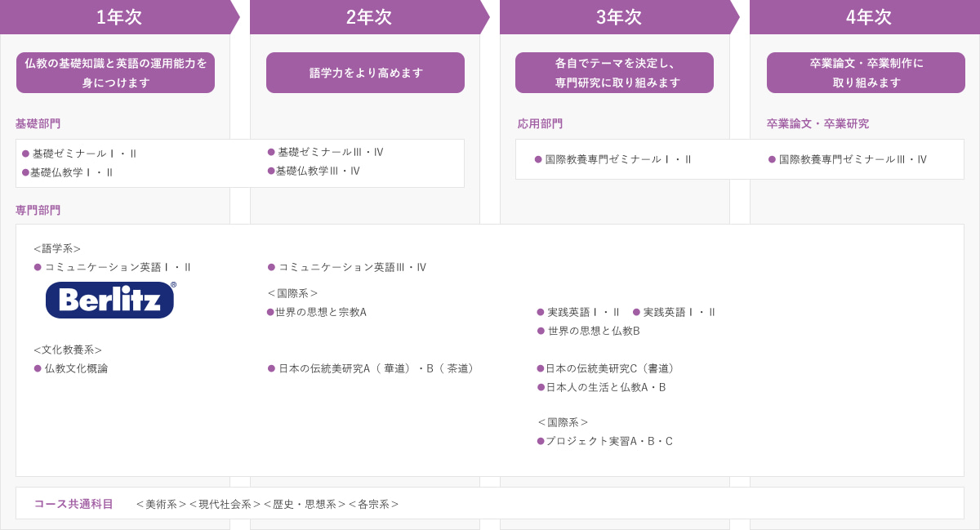Open 世界の思想と宗教A
Image resolution: width=980 pixels, height=530 pixels.
320,312
